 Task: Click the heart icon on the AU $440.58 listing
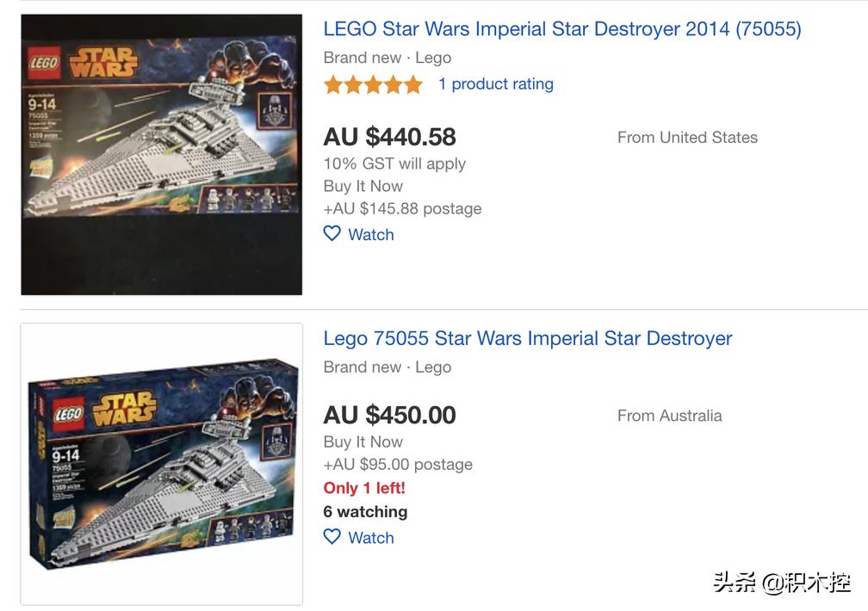pyautogui.click(x=332, y=234)
